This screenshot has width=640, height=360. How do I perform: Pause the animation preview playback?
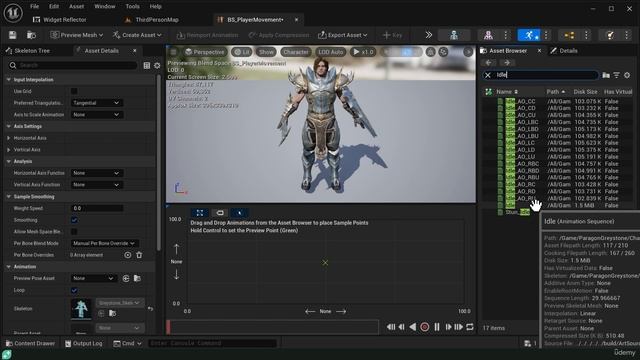(x=437, y=327)
